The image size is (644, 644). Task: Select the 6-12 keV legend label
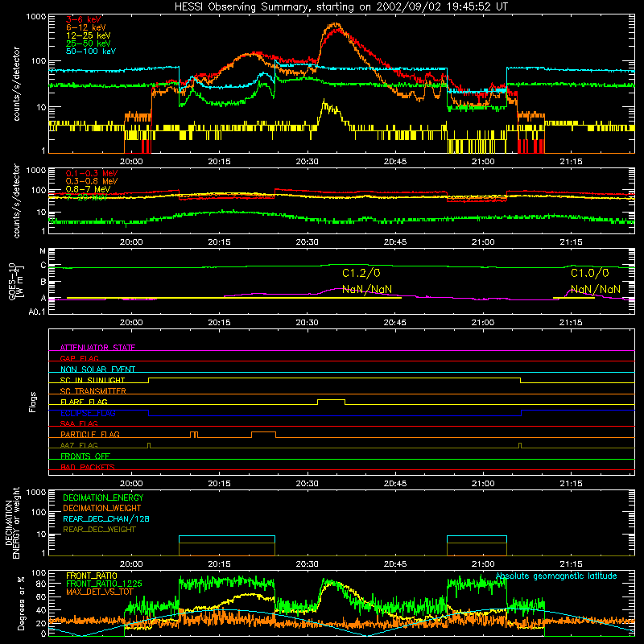85,27
